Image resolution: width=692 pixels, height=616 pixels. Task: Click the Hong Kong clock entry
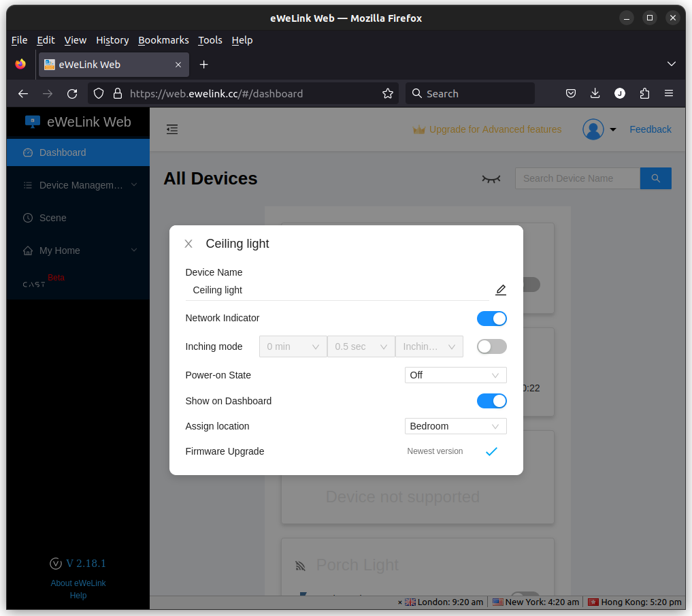coord(635,602)
